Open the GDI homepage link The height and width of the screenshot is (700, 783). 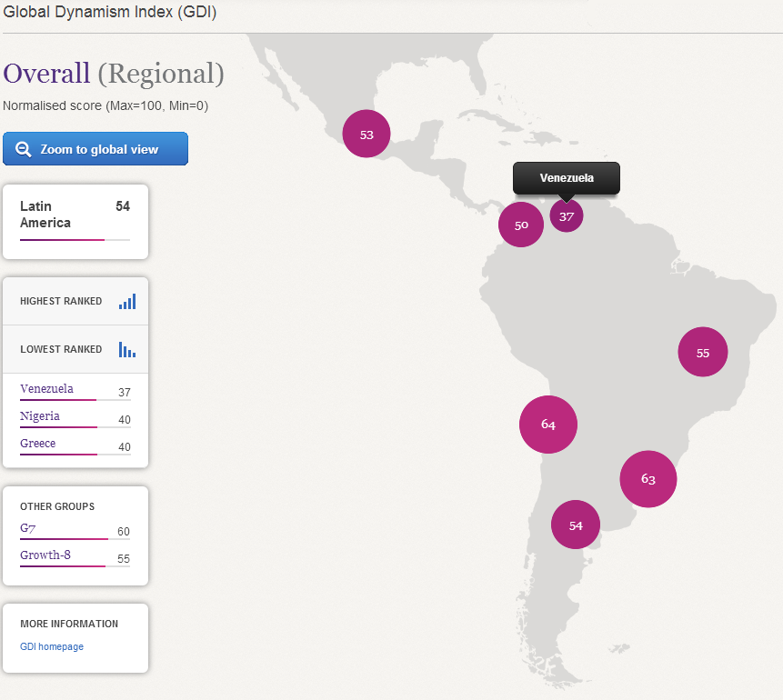click(52, 646)
